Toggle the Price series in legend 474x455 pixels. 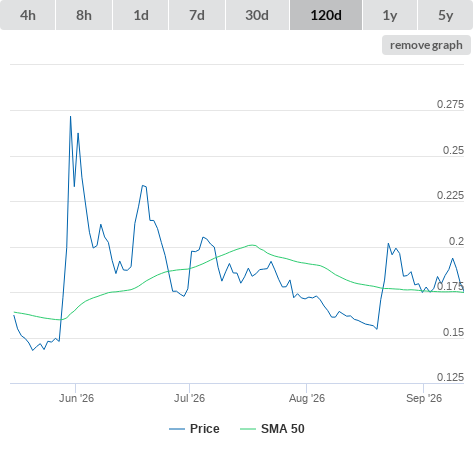[x=205, y=429]
